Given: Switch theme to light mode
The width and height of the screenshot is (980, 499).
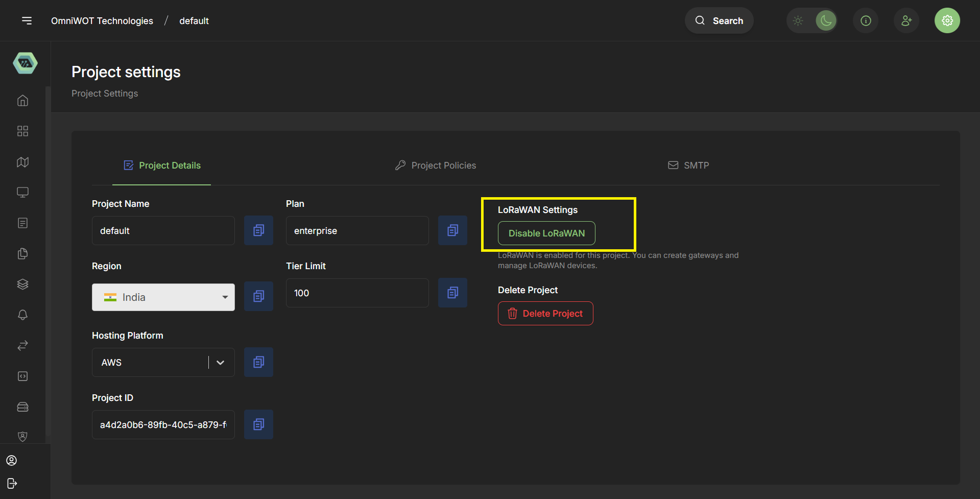Looking at the screenshot, I should 798,20.
